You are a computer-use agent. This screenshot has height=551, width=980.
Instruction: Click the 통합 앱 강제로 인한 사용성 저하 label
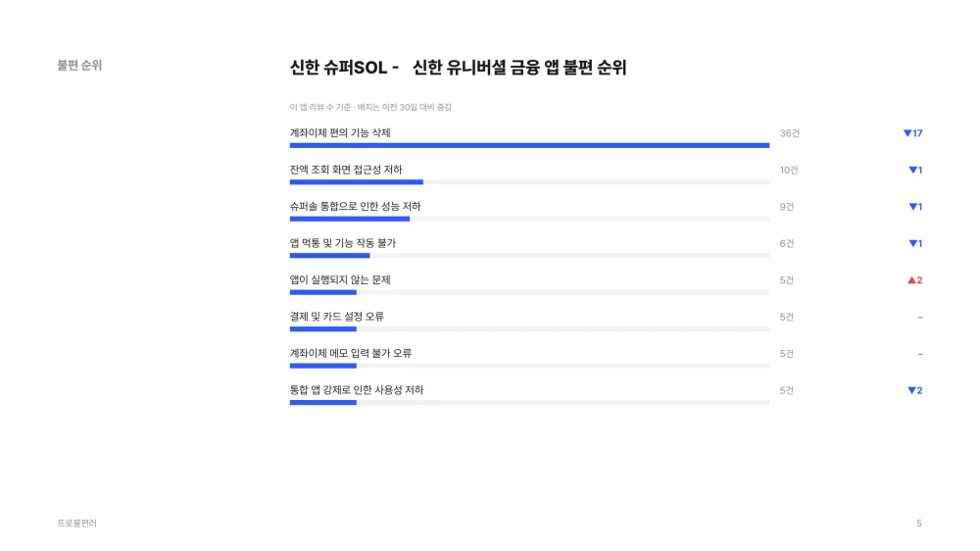click(x=357, y=389)
